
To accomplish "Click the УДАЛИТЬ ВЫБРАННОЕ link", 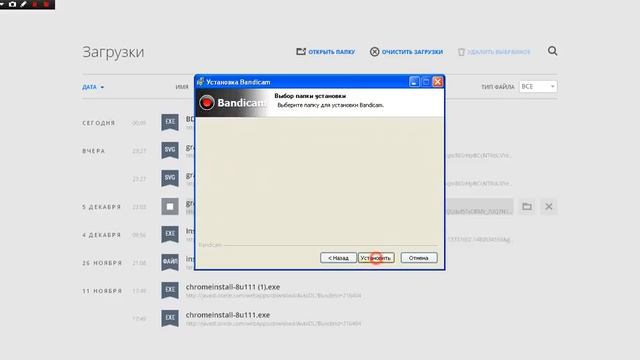I will 498,52.
